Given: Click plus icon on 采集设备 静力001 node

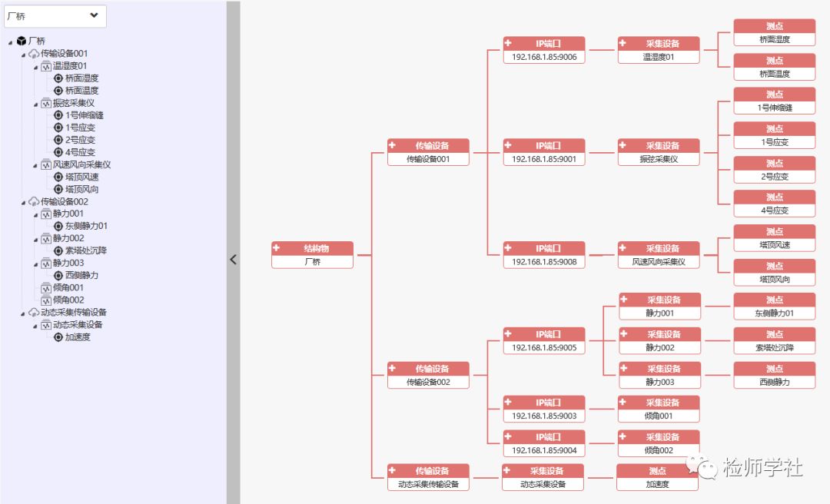Looking at the screenshot, I should tap(624, 299).
